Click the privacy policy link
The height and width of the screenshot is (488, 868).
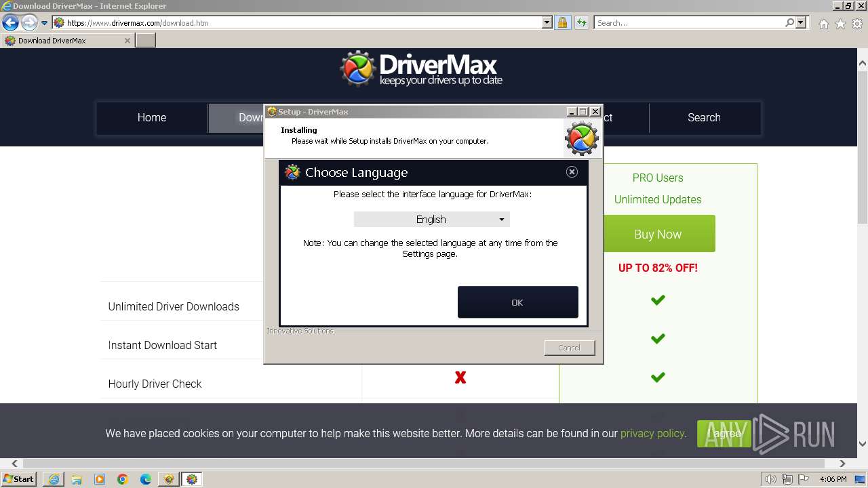652,433
